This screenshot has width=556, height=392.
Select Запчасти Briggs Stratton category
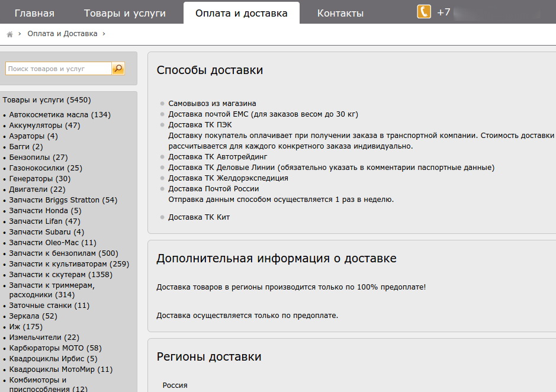tap(63, 200)
